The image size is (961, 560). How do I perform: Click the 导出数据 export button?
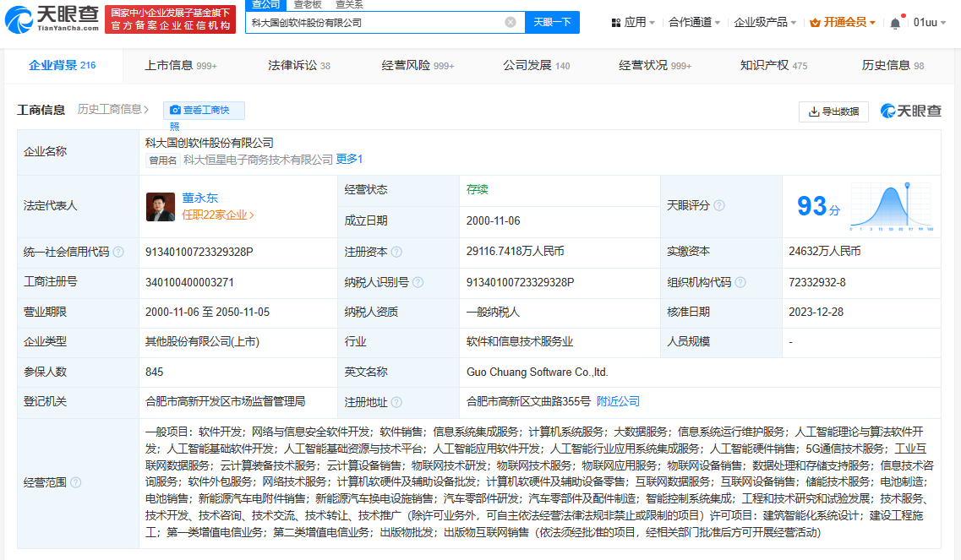833,111
